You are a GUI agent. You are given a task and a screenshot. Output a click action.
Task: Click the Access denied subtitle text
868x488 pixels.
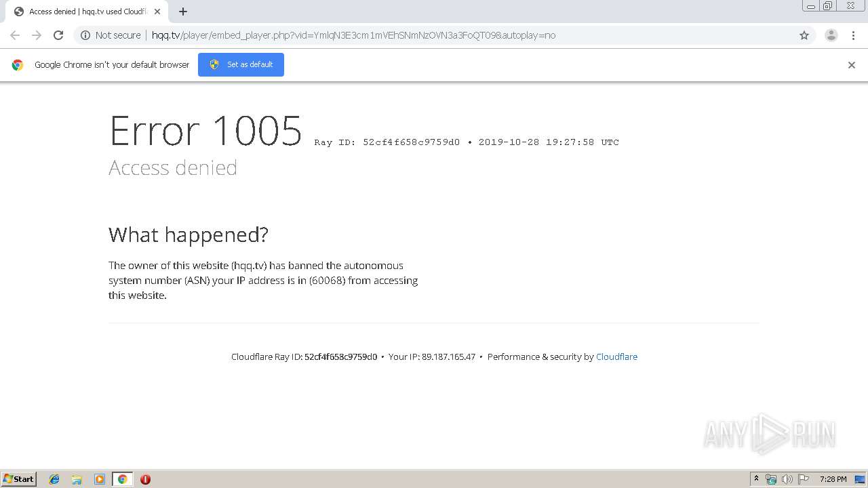173,167
